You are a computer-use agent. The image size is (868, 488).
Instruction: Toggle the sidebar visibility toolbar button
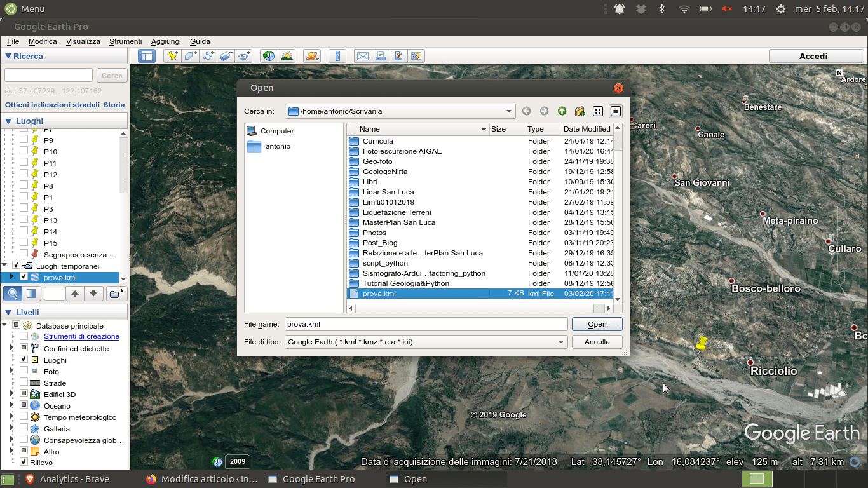click(147, 56)
